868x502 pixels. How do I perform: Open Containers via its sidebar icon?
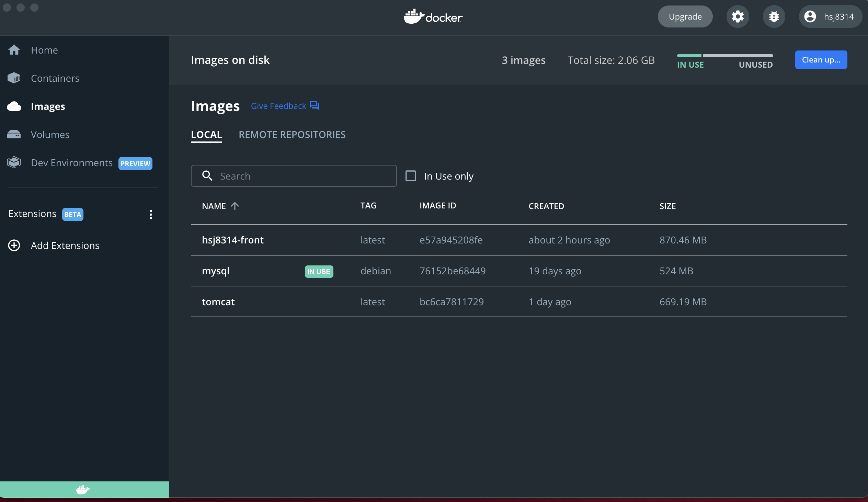[x=14, y=78]
